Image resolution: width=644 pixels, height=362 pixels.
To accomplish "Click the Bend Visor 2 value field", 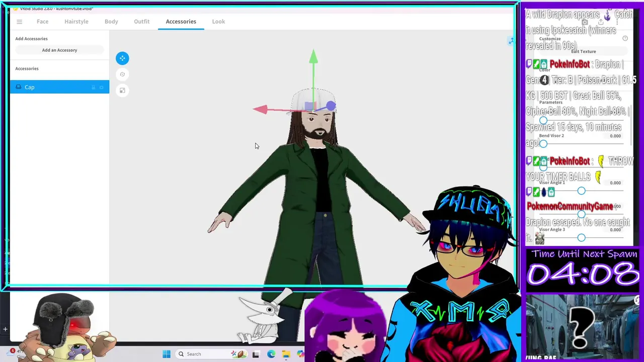I will pos(615,136).
